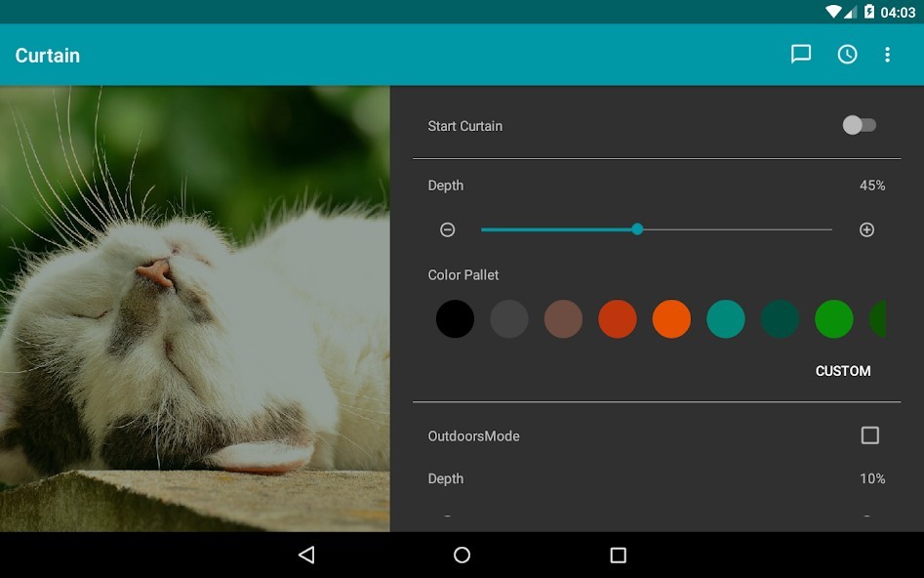
Task: Open the feedback chat bubble icon
Action: point(801,55)
